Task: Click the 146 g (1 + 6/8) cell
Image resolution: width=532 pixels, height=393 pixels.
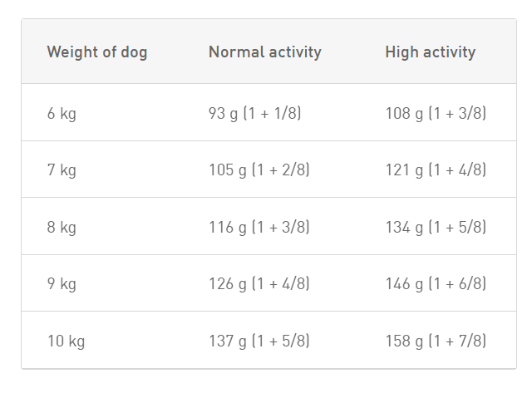Action: [x=436, y=283]
